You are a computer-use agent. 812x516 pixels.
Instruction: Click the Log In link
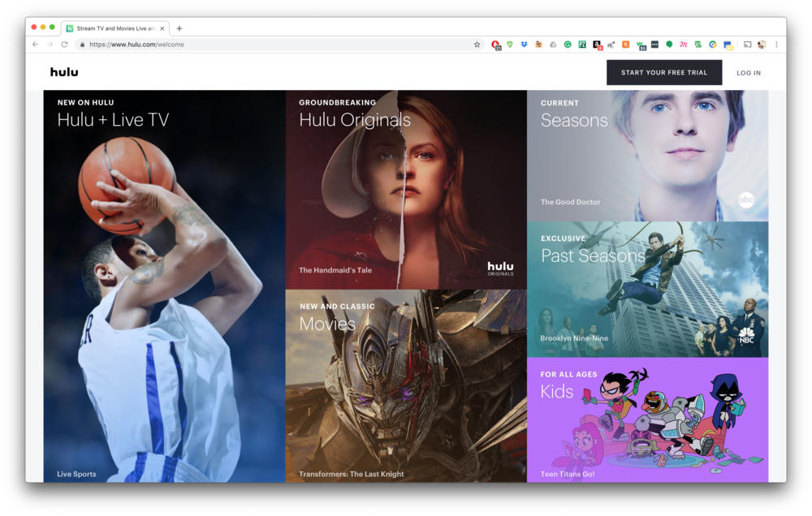coord(749,73)
